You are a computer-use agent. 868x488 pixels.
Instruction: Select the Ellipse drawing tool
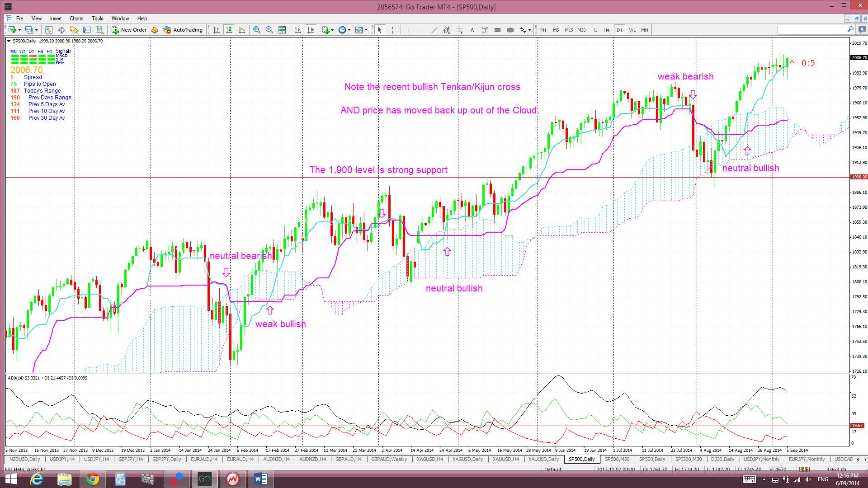510,30
